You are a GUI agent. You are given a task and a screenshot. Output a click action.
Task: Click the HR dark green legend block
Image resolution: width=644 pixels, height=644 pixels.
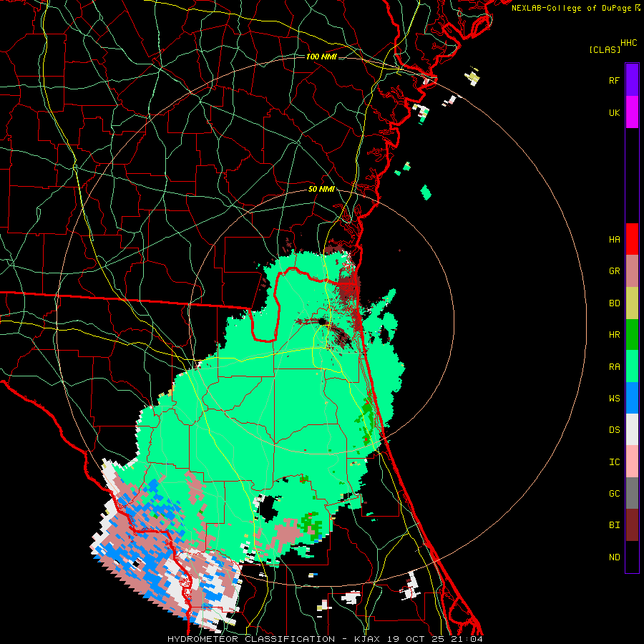[632, 335]
